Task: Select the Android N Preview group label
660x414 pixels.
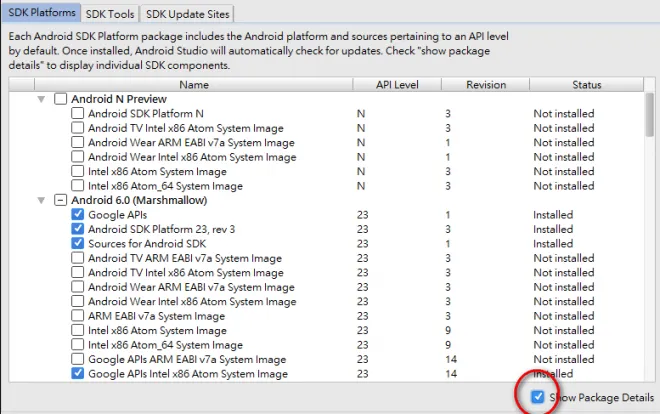Action: [119, 99]
